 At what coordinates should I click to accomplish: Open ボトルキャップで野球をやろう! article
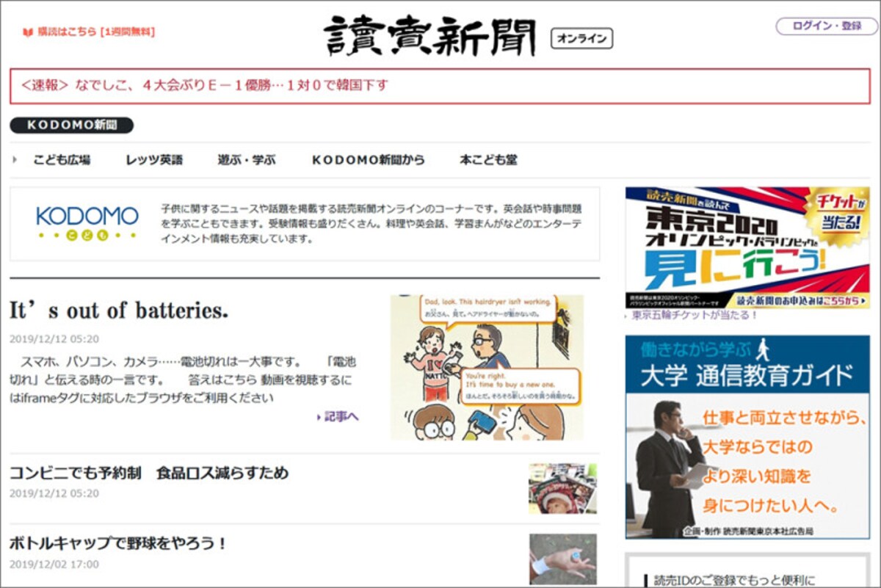(x=119, y=544)
